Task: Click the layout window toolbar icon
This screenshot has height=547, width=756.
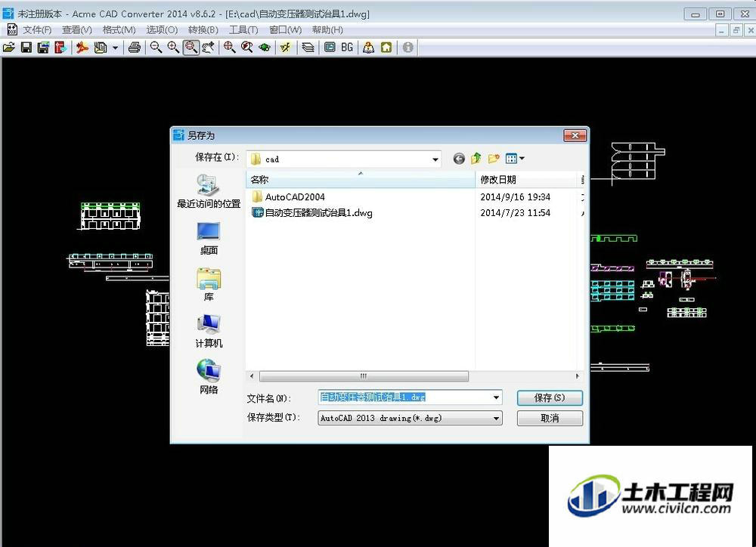Action: [330, 48]
